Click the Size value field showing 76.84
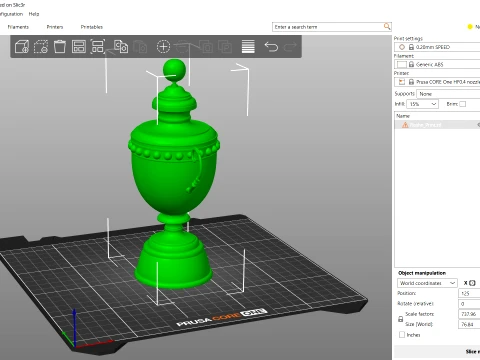The width and height of the screenshot is (480, 360). [x=469, y=324]
